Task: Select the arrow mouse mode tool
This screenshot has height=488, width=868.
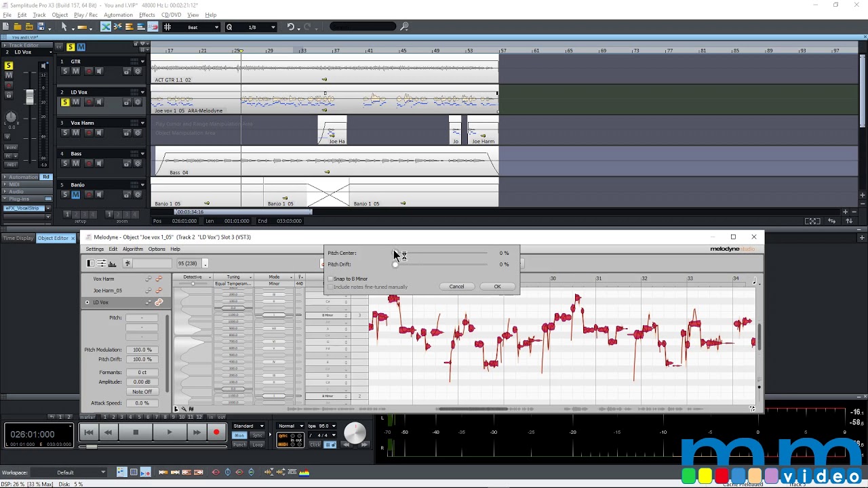Action: coord(64,27)
